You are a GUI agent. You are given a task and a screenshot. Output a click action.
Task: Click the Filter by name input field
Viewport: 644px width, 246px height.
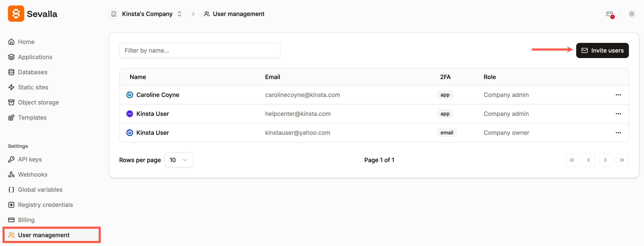click(199, 50)
